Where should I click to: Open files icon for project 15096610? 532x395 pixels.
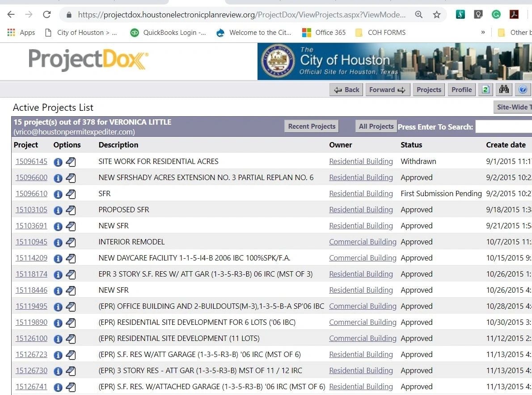click(71, 194)
